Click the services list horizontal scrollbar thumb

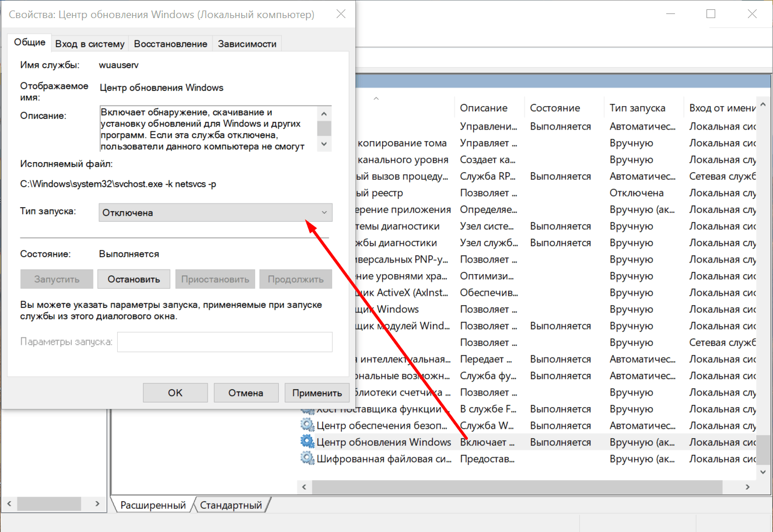tap(517, 487)
